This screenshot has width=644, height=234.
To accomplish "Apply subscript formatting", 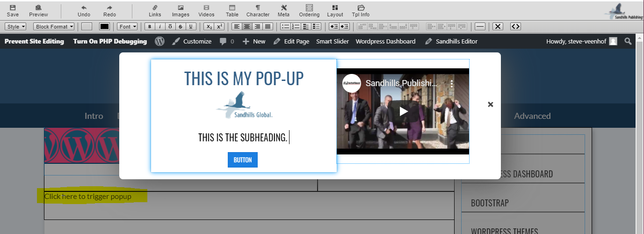I will 210,27.
